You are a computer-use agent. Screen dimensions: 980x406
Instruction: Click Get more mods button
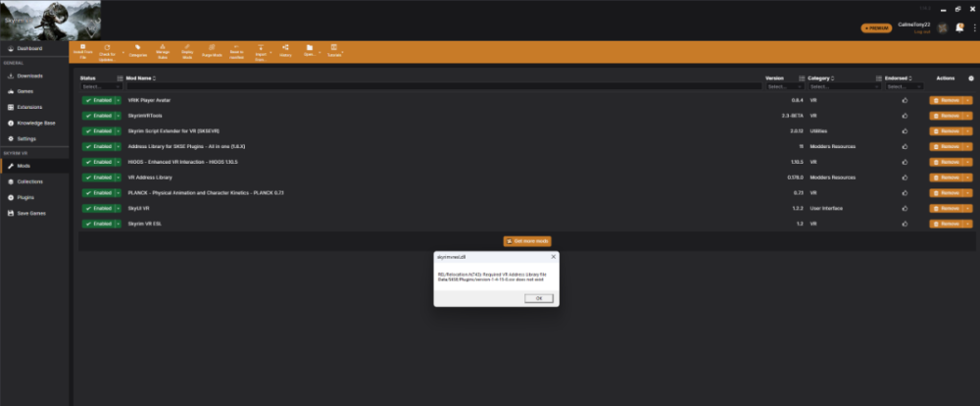[x=527, y=241]
